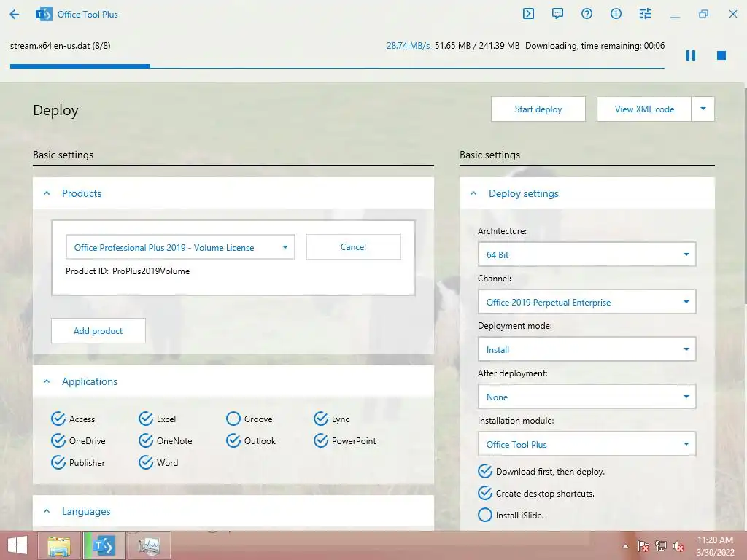Viewport: 747px width, 560px height.
Task: Stop the download
Action: point(721,55)
